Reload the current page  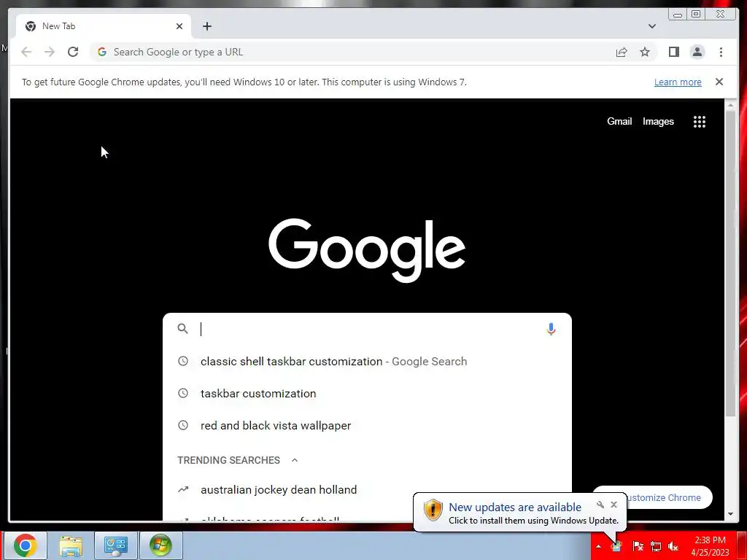click(73, 52)
